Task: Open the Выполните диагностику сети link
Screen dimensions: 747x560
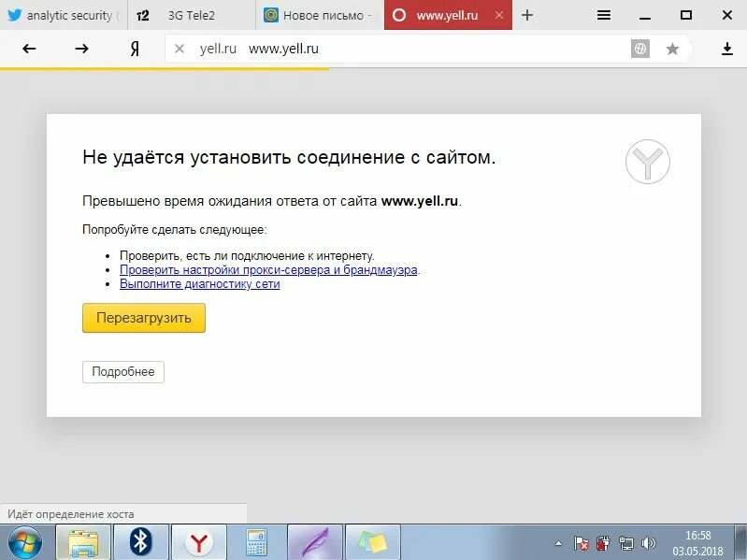Action: (x=200, y=284)
